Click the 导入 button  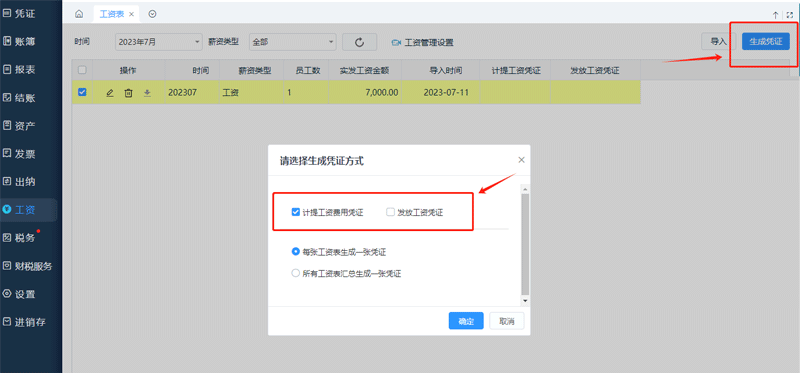pos(718,42)
